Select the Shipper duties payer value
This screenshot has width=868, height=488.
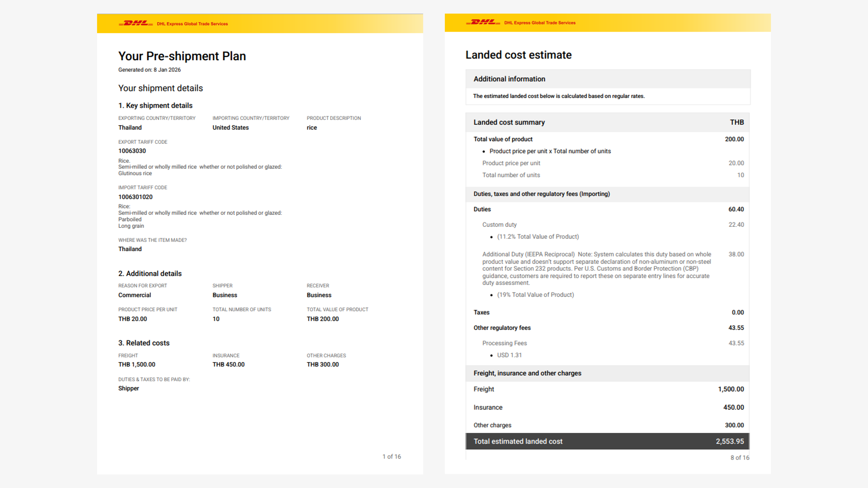128,388
